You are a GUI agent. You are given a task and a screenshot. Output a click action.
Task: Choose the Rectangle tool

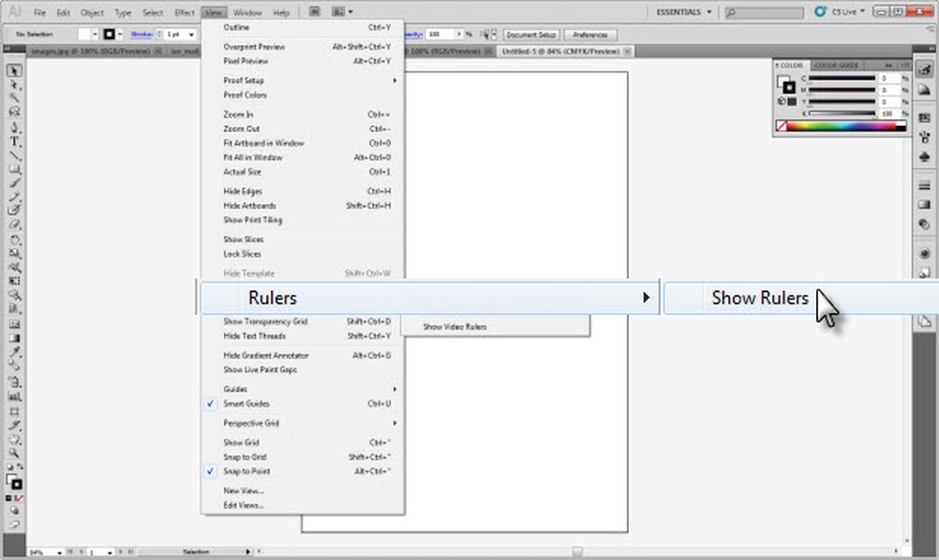(x=14, y=170)
